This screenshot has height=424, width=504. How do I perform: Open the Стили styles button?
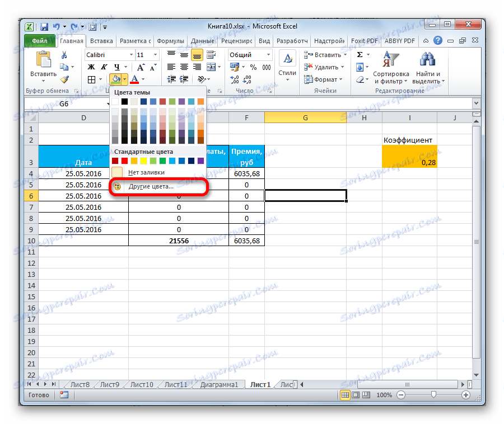287,67
